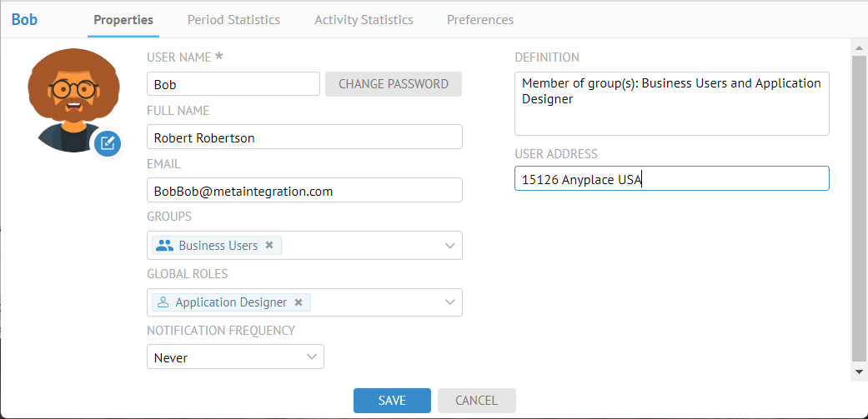The height and width of the screenshot is (419, 868).
Task: Remove the Business Users group tag
Action: point(269,246)
